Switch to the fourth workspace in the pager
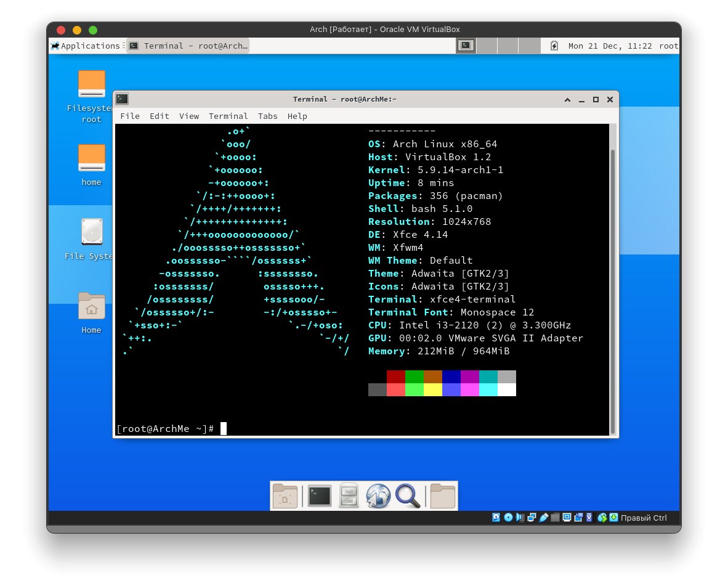Viewport: 728px width, 586px height. (529, 46)
